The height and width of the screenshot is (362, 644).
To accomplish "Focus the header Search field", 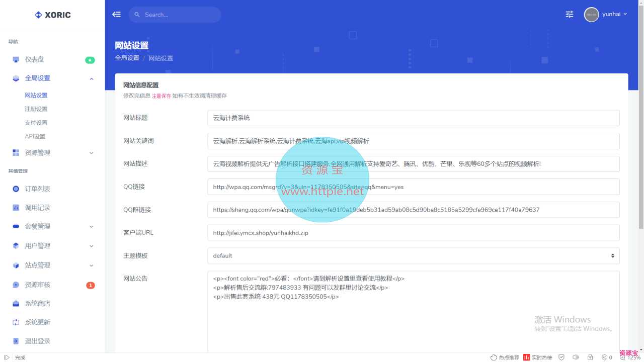I will point(175,15).
